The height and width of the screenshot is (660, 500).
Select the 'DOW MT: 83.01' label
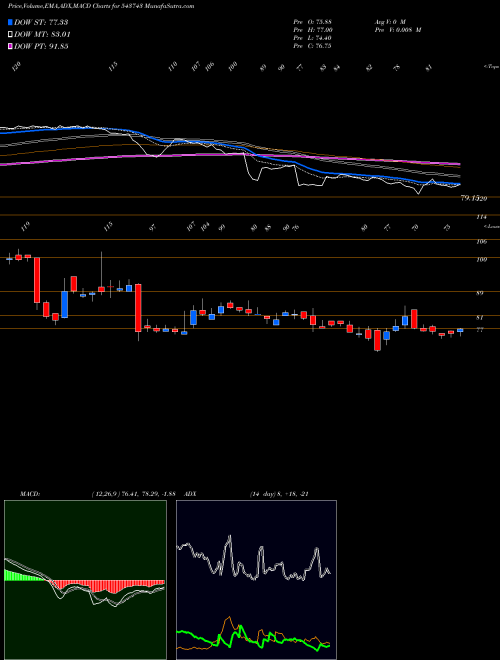42,35
